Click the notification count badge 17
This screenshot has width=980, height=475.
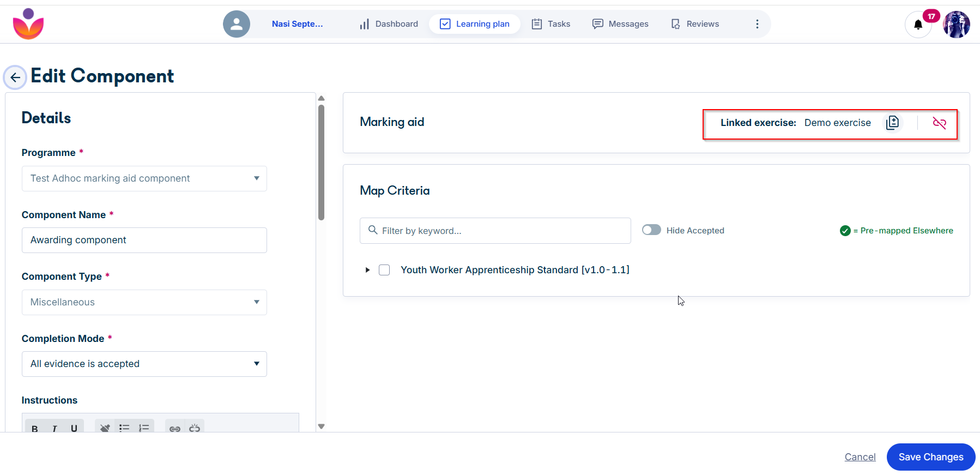click(x=931, y=16)
